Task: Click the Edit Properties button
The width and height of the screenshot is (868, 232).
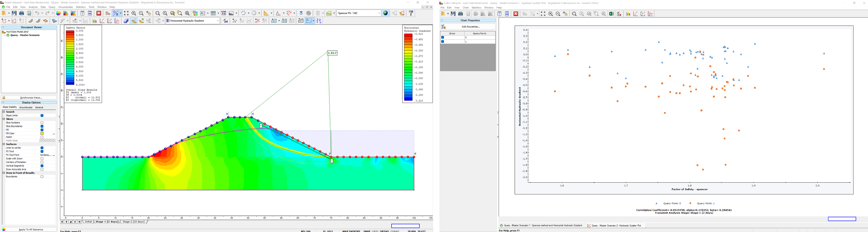Action: click(x=468, y=27)
